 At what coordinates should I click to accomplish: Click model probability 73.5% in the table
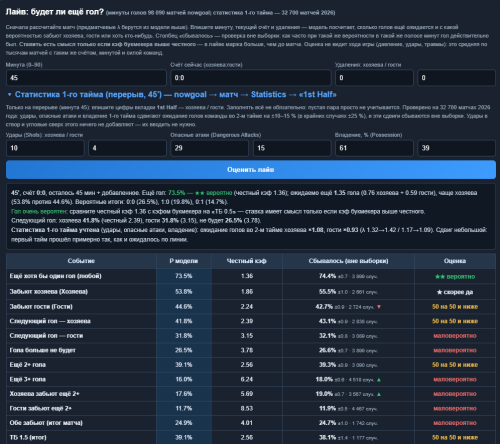point(184,276)
